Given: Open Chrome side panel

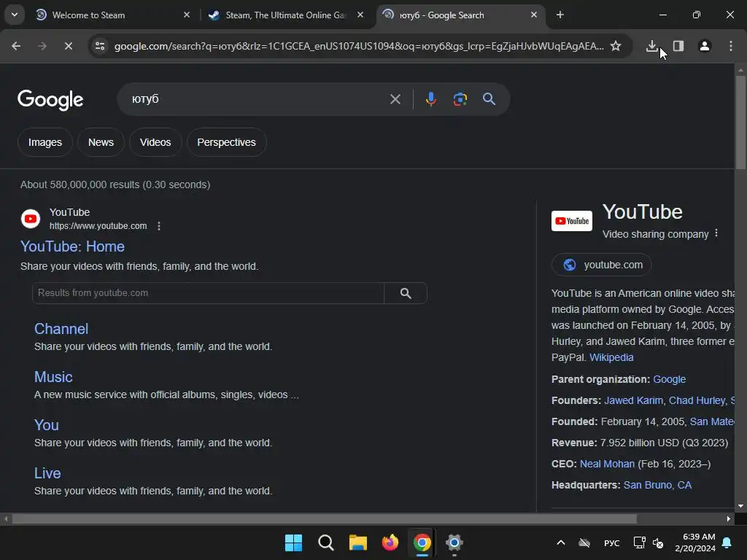Looking at the screenshot, I should point(678,46).
